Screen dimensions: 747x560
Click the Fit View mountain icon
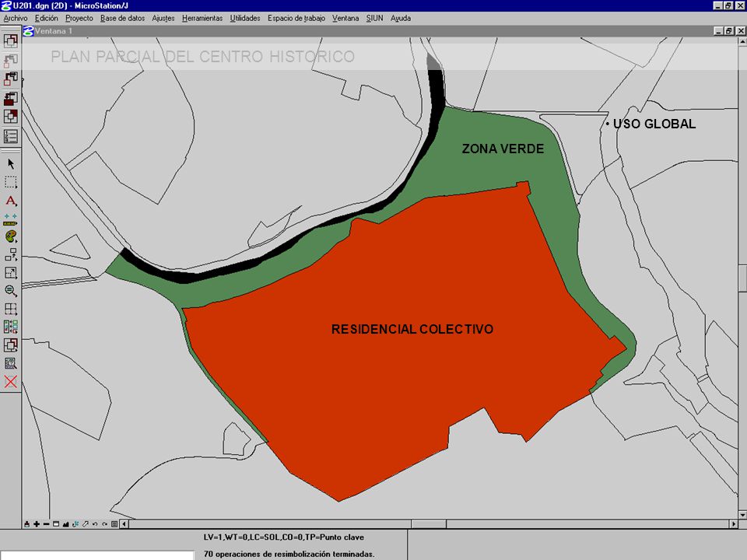(65, 523)
